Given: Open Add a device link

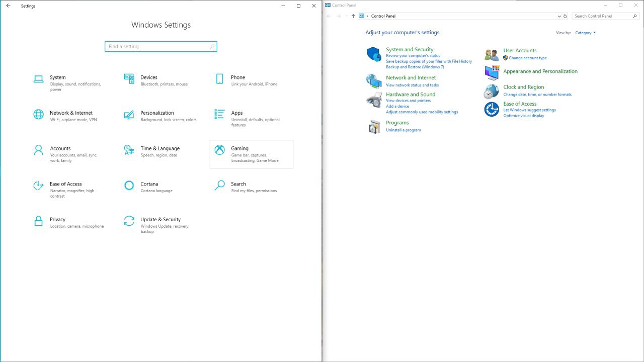Looking at the screenshot, I should (397, 106).
